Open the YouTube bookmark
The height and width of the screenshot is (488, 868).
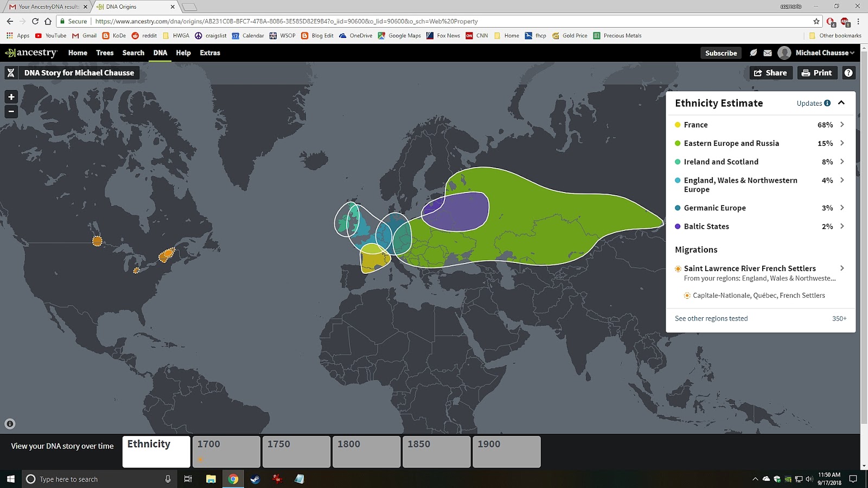point(50,36)
